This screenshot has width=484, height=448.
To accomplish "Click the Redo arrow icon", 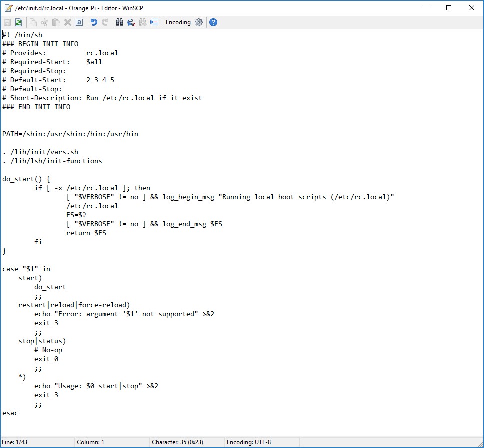I will pyautogui.click(x=105, y=22).
